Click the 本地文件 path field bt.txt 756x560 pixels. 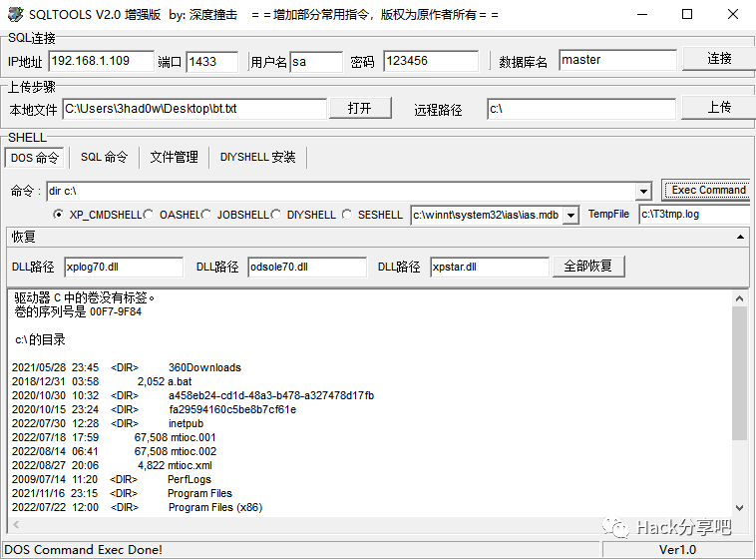[x=194, y=109]
